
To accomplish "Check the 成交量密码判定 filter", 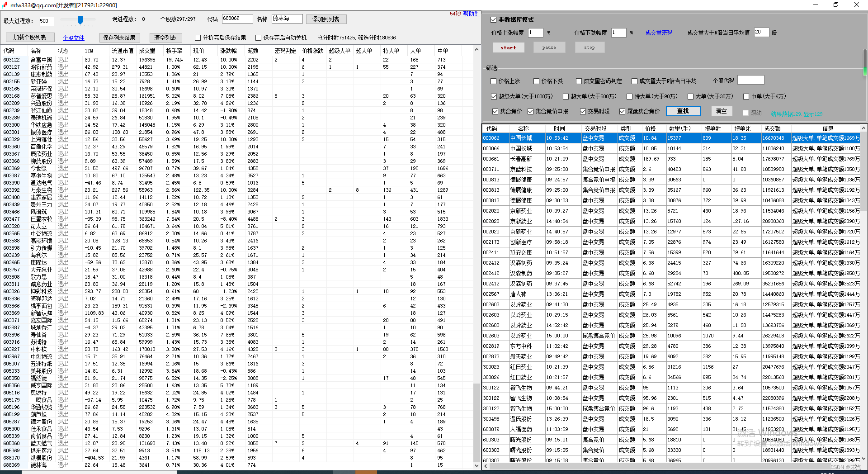I will pos(579,81).
